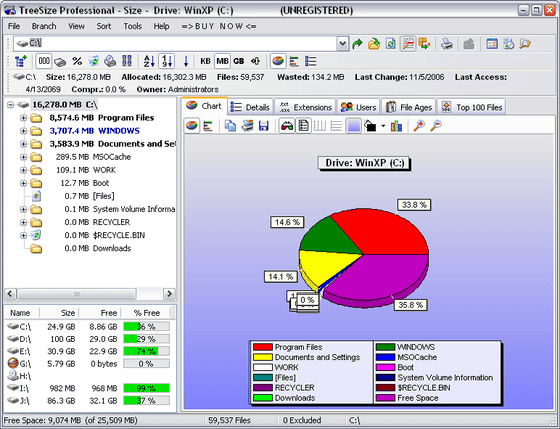
Task: Click tree horizontal scrollbar right arrow
Action: coord(169,294)
